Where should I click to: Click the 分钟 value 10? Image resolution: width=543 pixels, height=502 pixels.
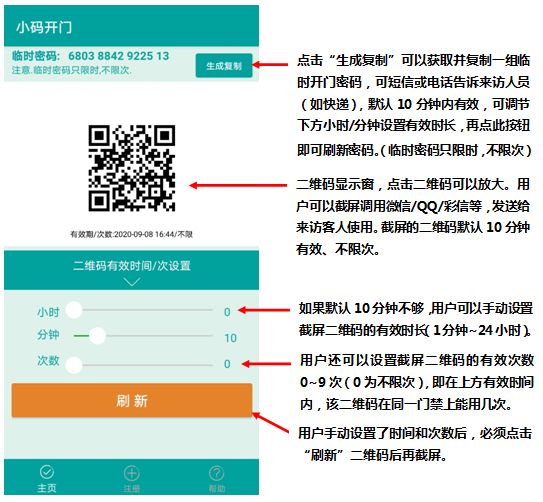[x=230, y=338]
